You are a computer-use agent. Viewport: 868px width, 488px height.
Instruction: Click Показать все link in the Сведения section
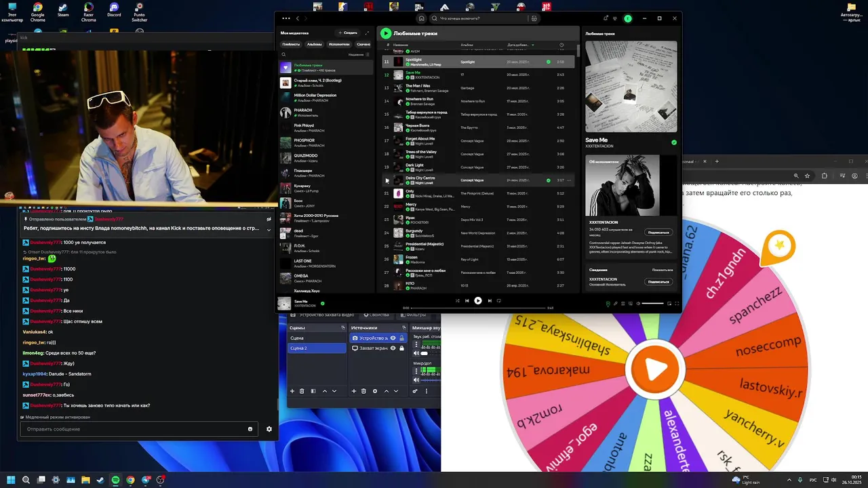663,270
